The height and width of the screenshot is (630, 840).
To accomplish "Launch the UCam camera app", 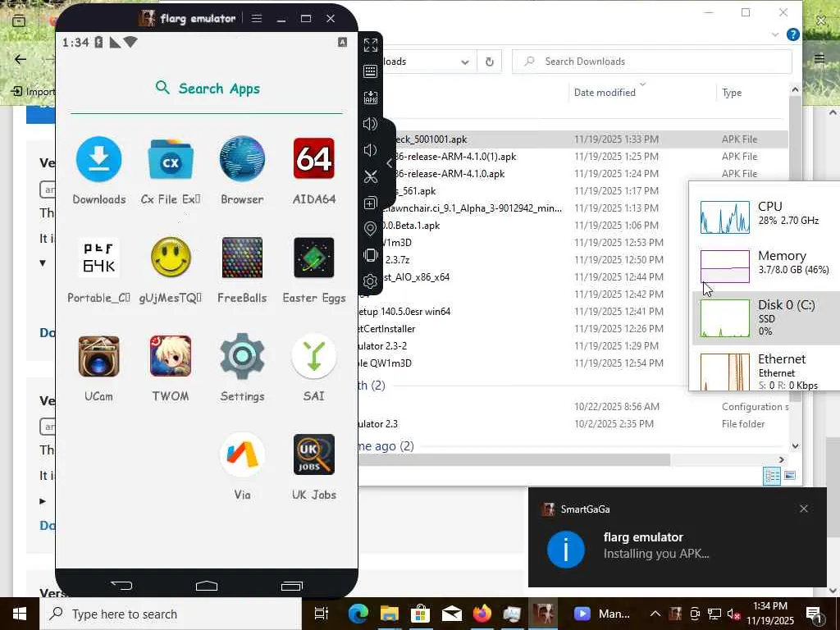I will point(98,357).
